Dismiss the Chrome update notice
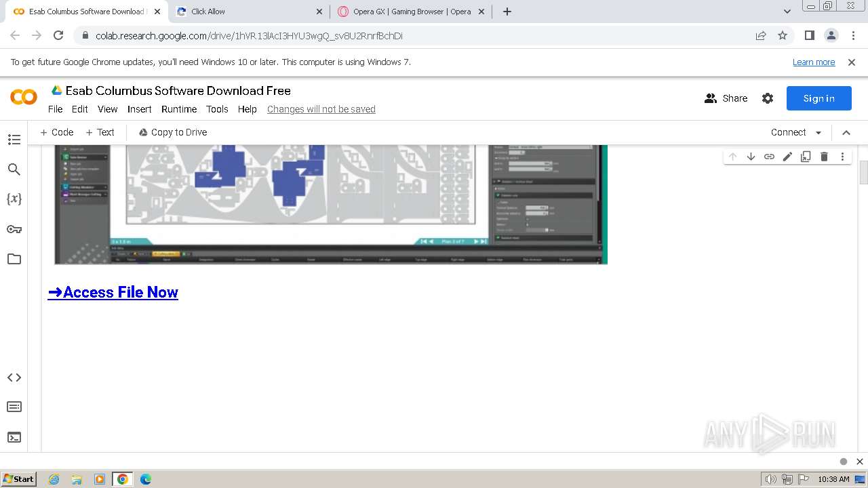Viewport: 868px width, 488px height. click(x=852, y=62)
